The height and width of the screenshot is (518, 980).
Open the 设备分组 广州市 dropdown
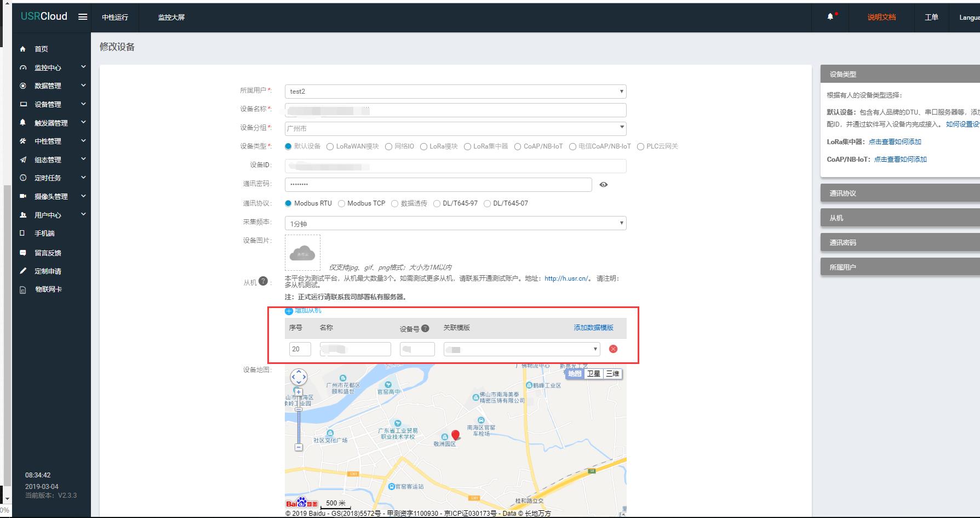coord(455,128)
